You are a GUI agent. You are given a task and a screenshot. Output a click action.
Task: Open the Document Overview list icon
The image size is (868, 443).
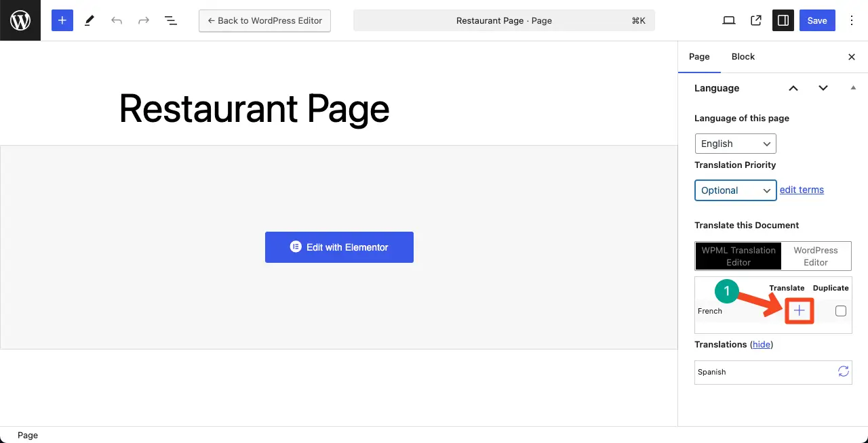coord(171,20)
